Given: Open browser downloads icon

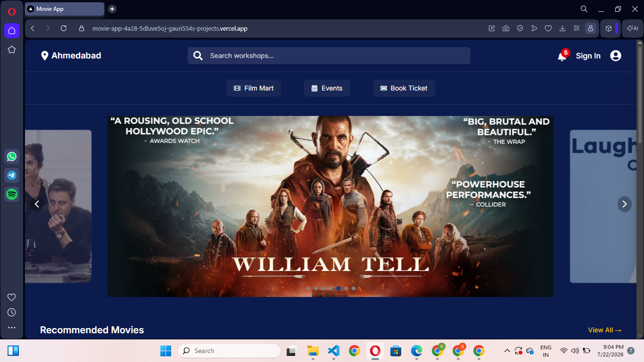Looking at the screenshot, I should coord(562,28).
